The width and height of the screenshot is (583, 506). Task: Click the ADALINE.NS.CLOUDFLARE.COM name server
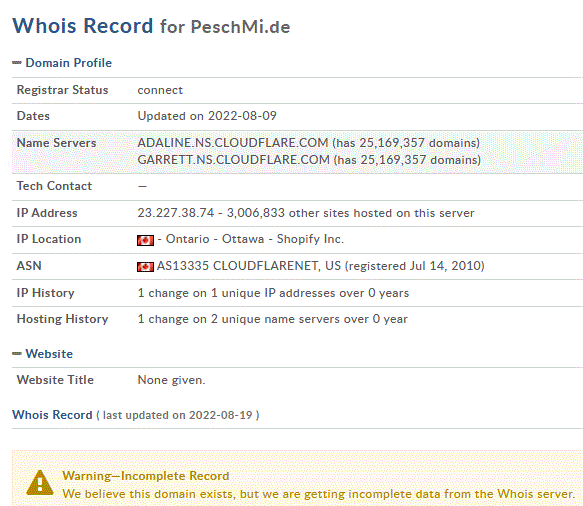pyautogui.click(x=233, y=143)
